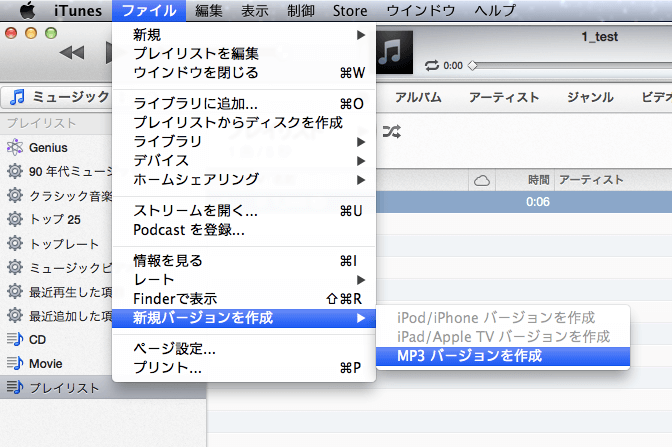Choose iPod/iPhone バージョンを作成
Viewport: 672px width, 447px height.
[503, 318]
